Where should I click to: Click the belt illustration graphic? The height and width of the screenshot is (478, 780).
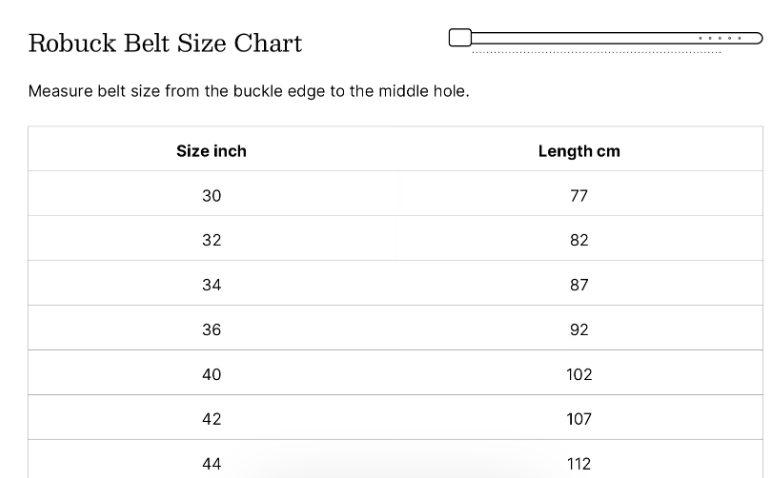click(x=598, y=39)
